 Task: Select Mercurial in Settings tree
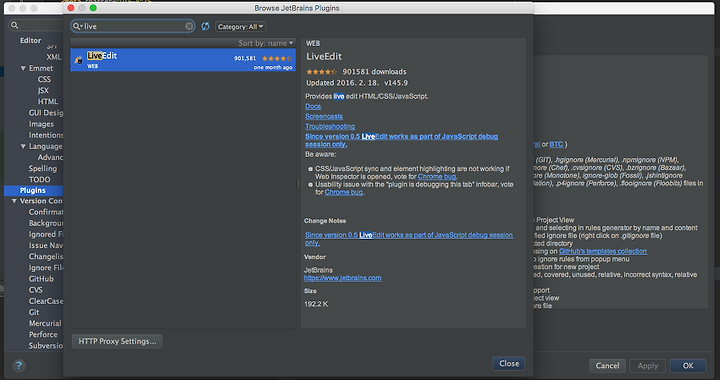point(45,324)
